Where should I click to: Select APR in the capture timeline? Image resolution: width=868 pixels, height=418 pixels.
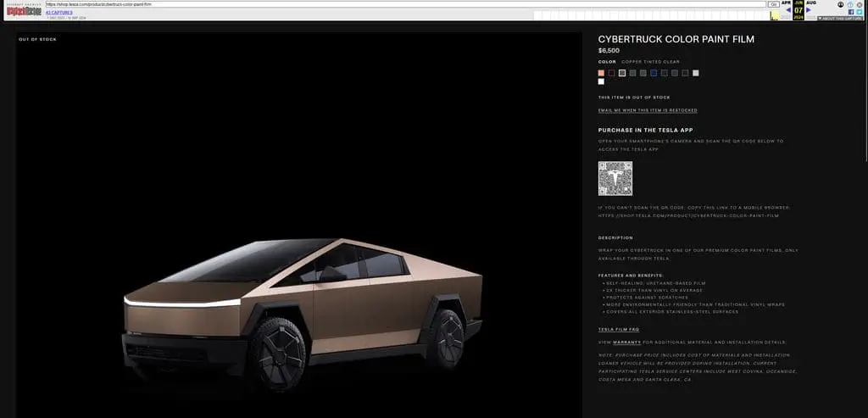[786, 3]
